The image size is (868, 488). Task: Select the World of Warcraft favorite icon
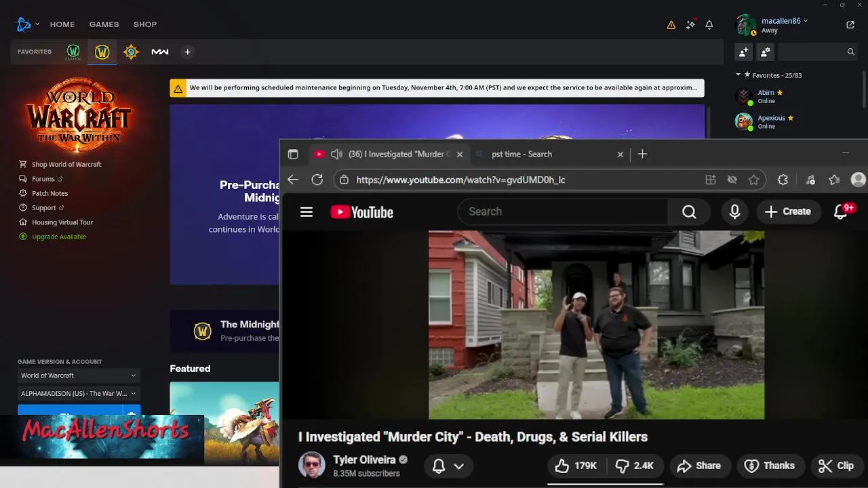[x=102, y=52]
